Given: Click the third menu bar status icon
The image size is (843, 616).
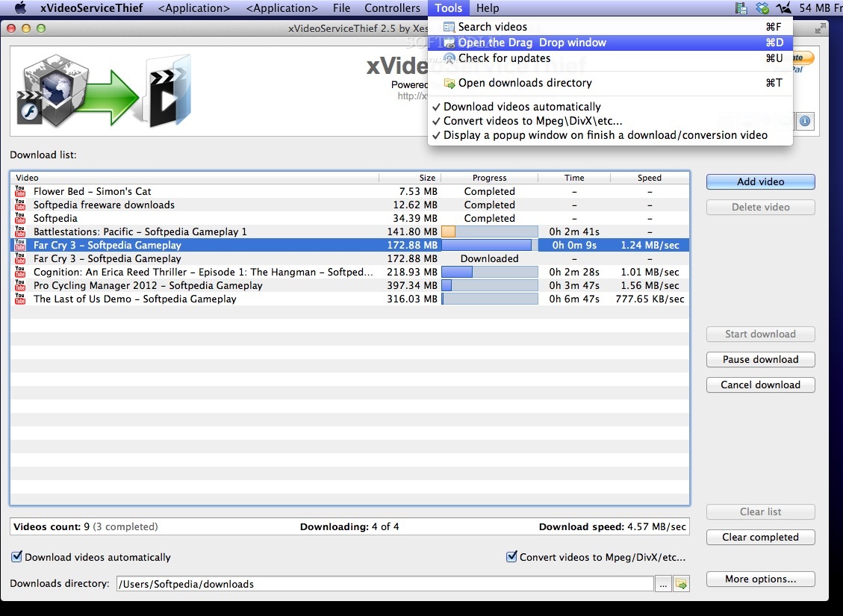Looking at the screenshot, I should [784, 8].
